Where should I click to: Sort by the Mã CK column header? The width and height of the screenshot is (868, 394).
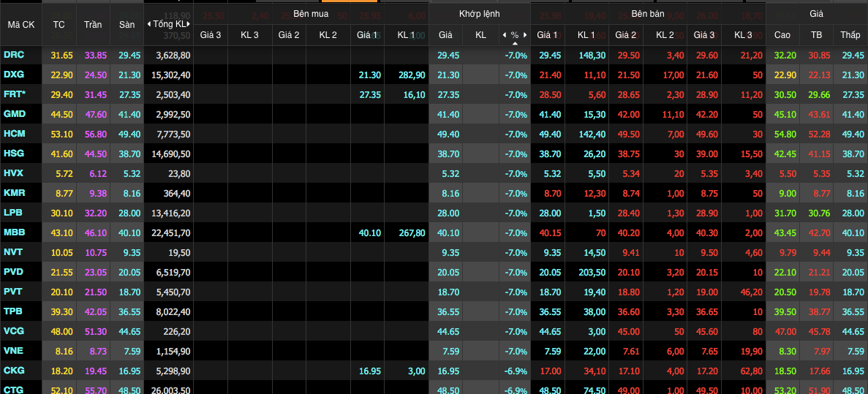(x=20, y=24)
